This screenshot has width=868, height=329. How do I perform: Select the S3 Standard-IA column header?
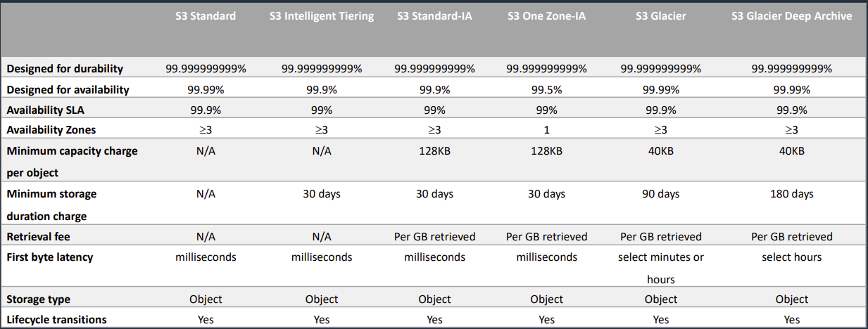[x=434, y=16]
